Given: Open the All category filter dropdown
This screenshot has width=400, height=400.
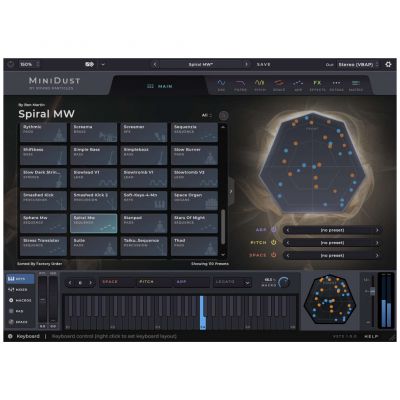Looking at the screenshot, I should point(207,115).
